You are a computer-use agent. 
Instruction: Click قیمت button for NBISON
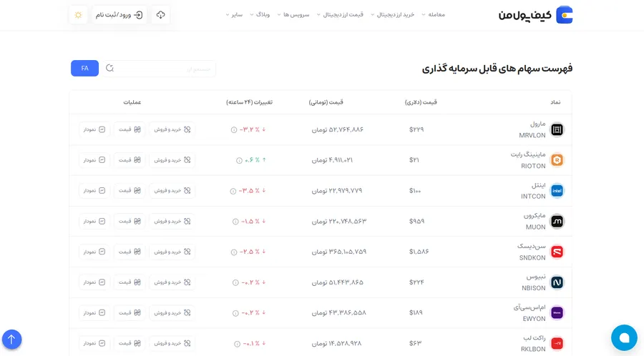click(130, 282)
